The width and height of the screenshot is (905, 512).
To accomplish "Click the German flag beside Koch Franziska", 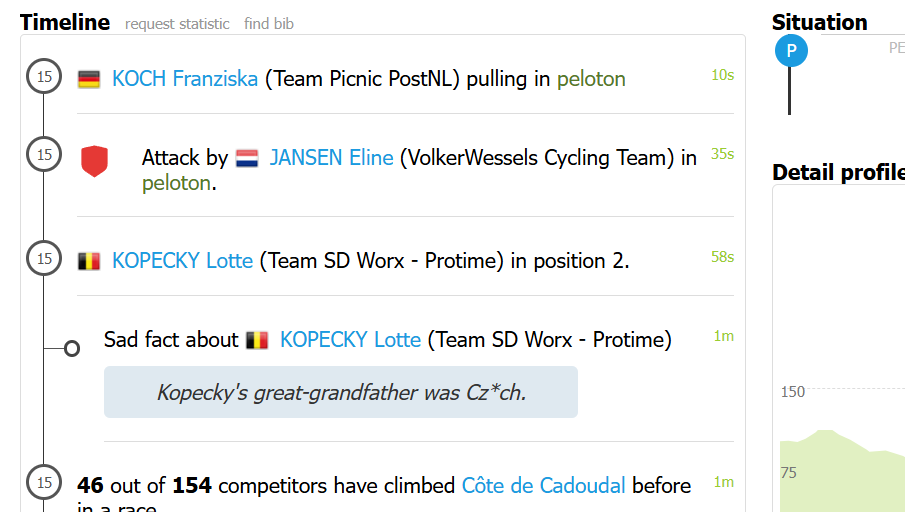I will (x=89, y=79).
